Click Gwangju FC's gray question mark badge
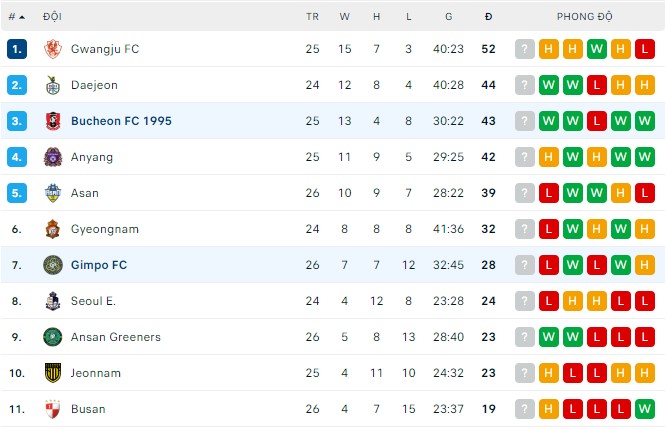Screen dimensions: 667x430 (525, 49)
